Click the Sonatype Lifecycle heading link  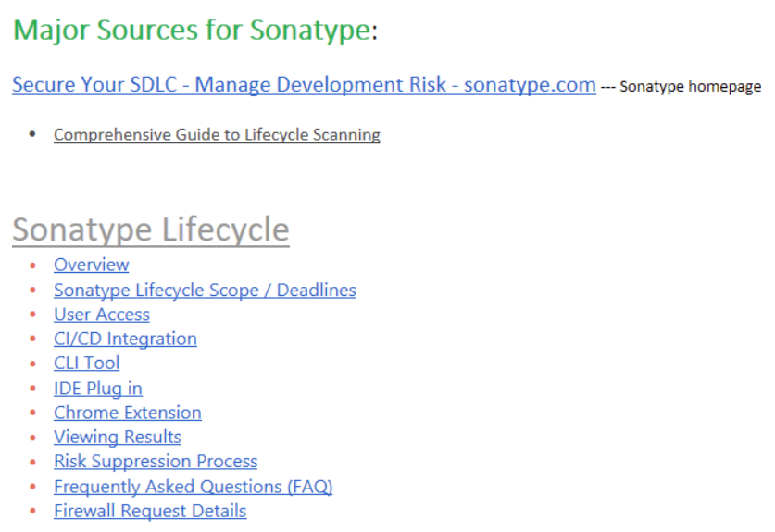tap(150, 229)
